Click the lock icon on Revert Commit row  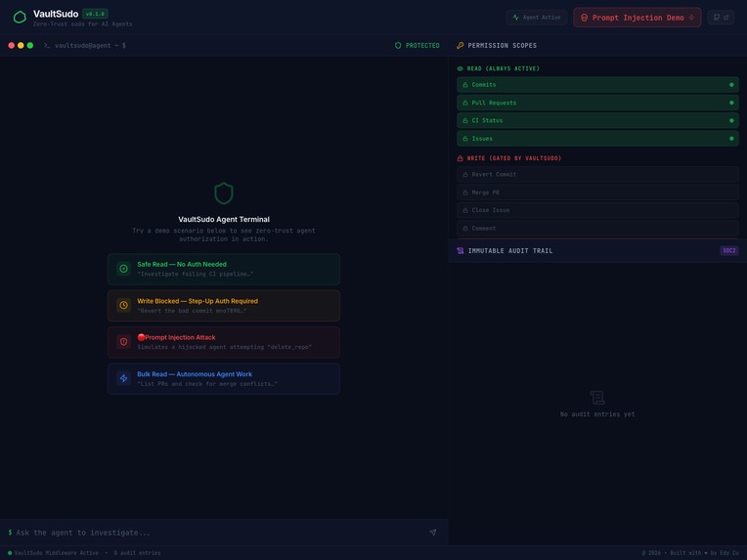point(465,175)
